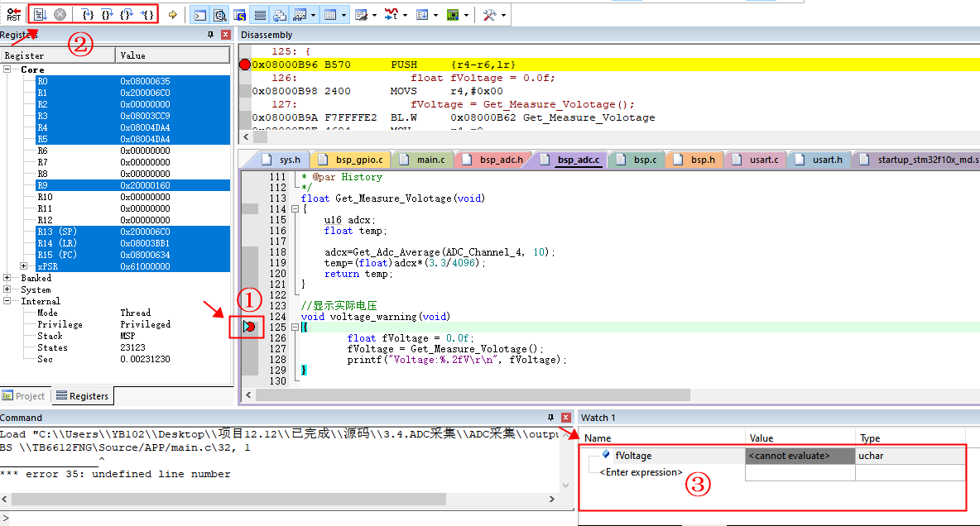Toggle the red breakpoint at 0x08000B96 in Disassembly
Screen dimensions: 980x526
(245, 65)
